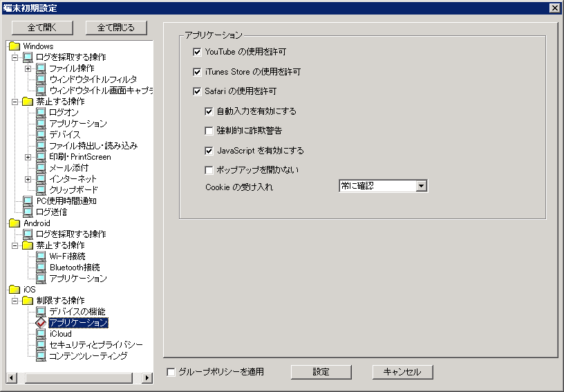This screenshot has height=392, width=564.
Task: Toggle 自動入力を有効にする checkbox
Action: coord(209,111)
